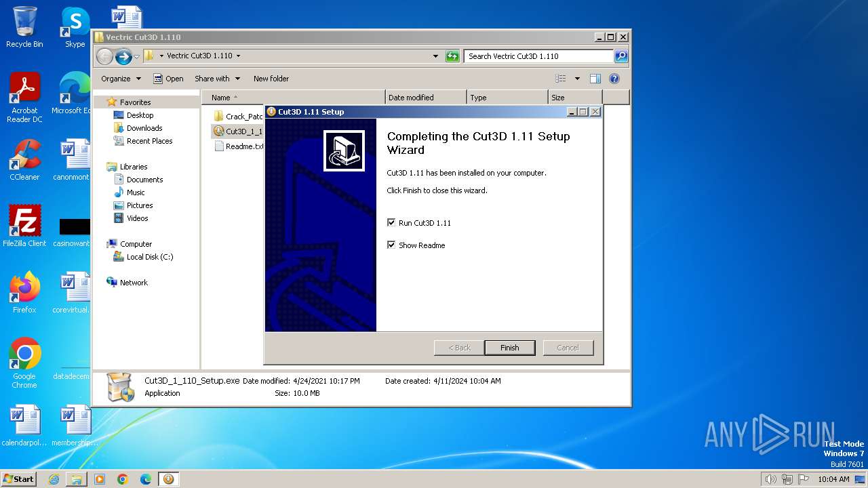Click the Action Center flag icon
Viewport: 868px width, 488px height.
[805, 479]
